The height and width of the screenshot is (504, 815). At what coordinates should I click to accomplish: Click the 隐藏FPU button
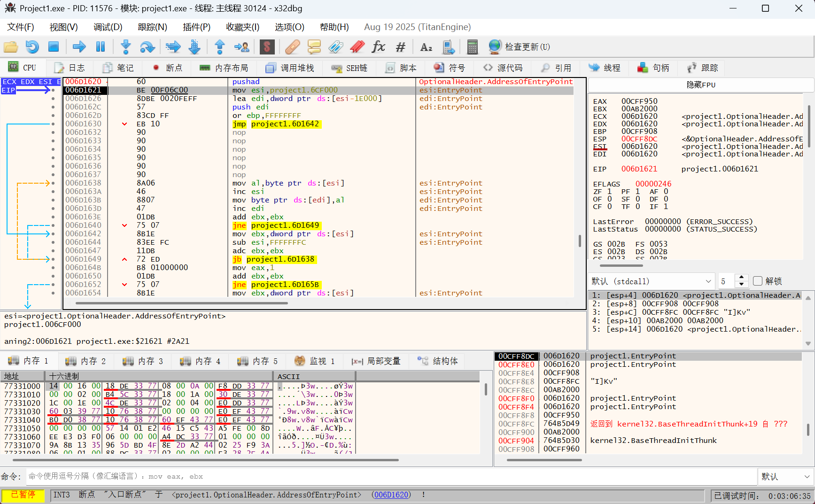pos(700,85)
